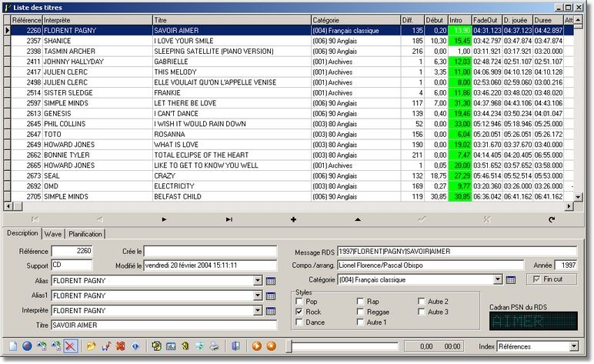Viewport: 594px width, 364px height.
Task: Enable the Pop style checkbox
Action: [x=299, y=301]
